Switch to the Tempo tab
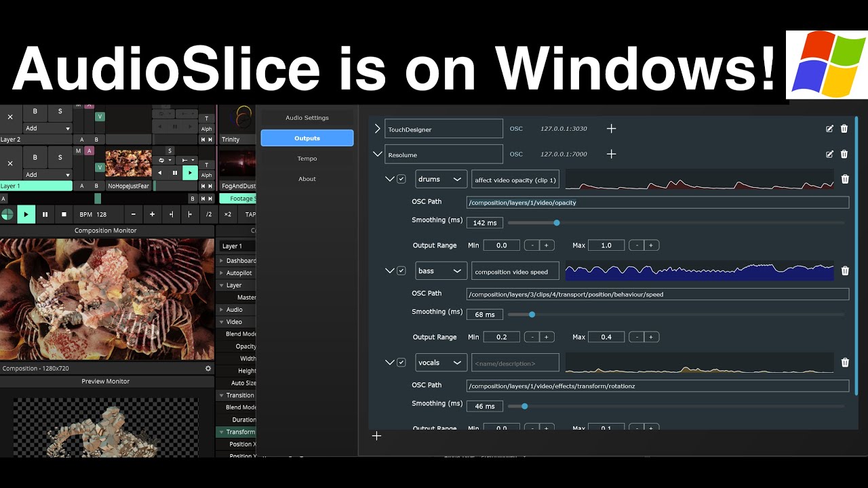The image size is (868, 488). point(307,159)
